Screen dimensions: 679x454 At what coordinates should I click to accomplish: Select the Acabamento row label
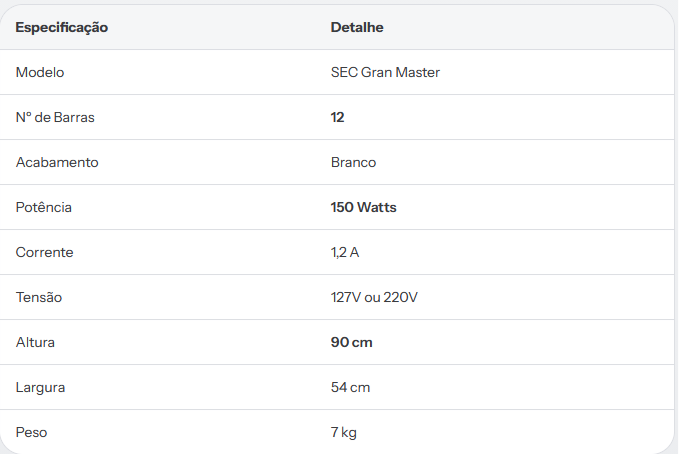click(x=57, y=162)
